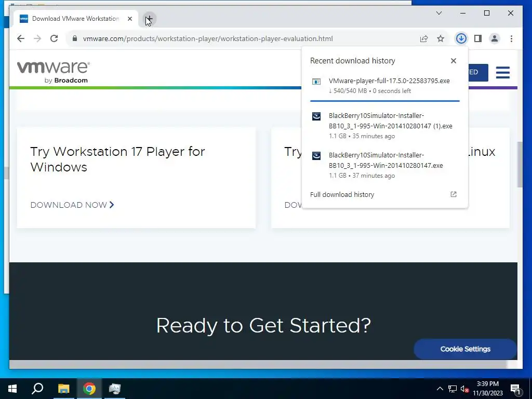Click the VMware by Broadcom logo
The image size is (532, 399).
click(x=54, y=72)
